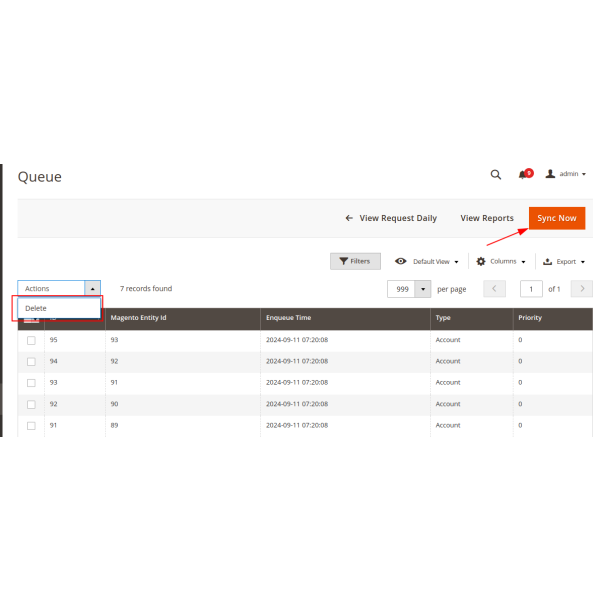Check the checkbox for row ID 91
Image resolution: width=600 pixels, height=600 pixels.
click(x=31, y=426)
